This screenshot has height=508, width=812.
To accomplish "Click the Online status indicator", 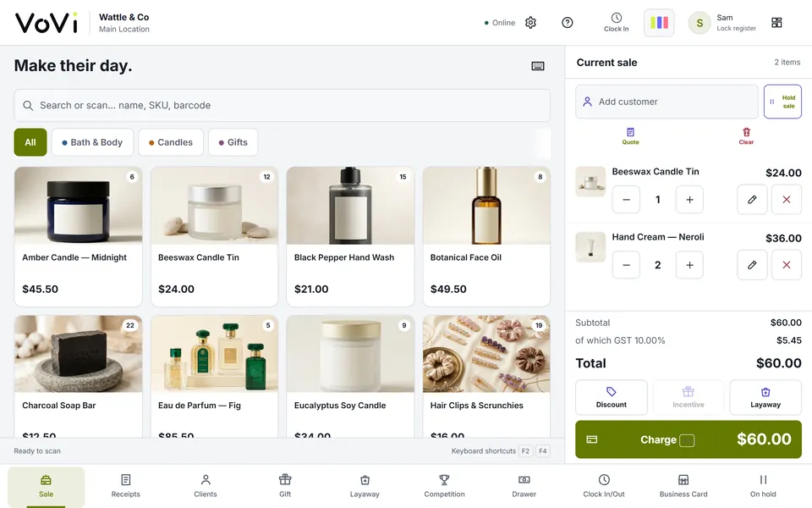I will coord(500,23).
